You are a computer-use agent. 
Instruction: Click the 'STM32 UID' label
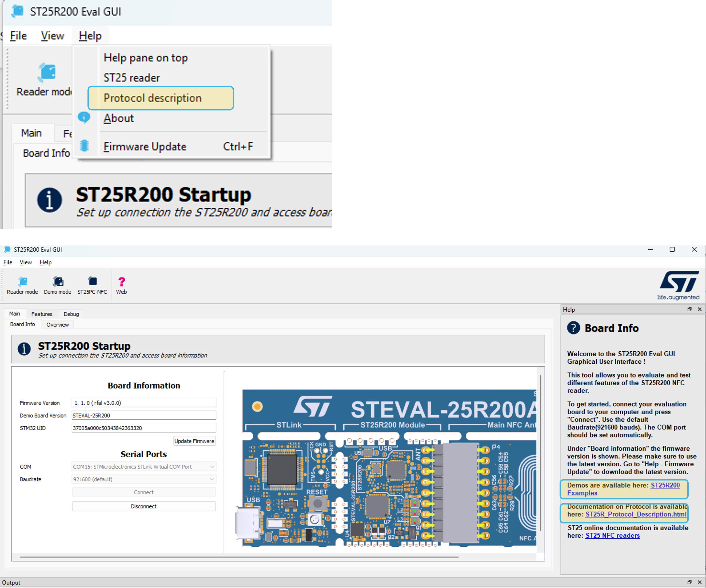point(33,428)
